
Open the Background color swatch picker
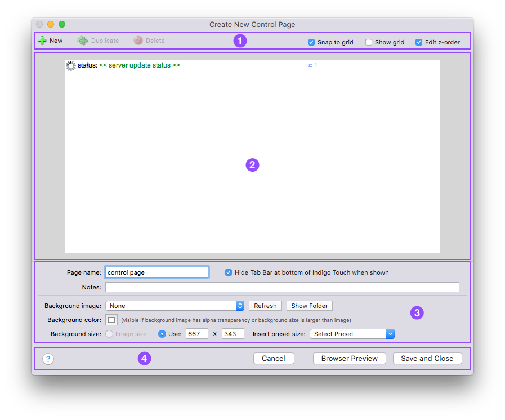pos(111,320)
